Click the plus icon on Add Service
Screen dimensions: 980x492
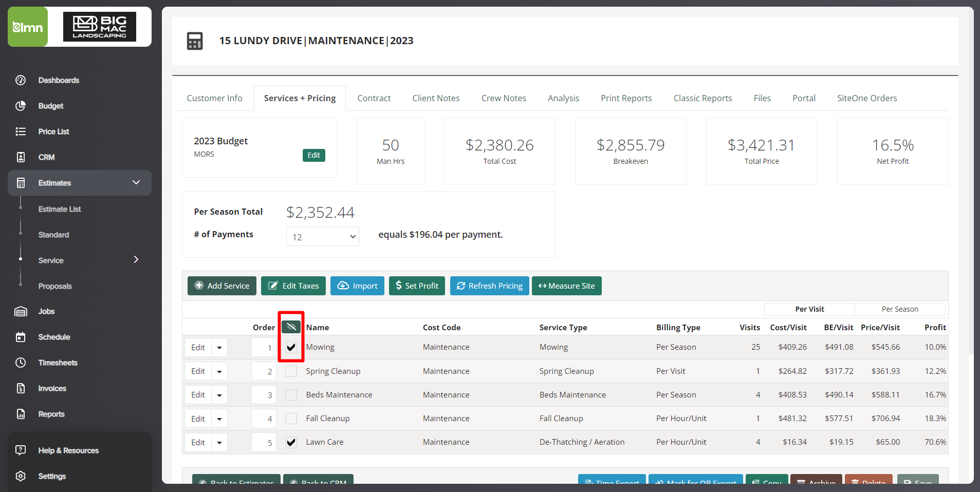tap(199, 286)
